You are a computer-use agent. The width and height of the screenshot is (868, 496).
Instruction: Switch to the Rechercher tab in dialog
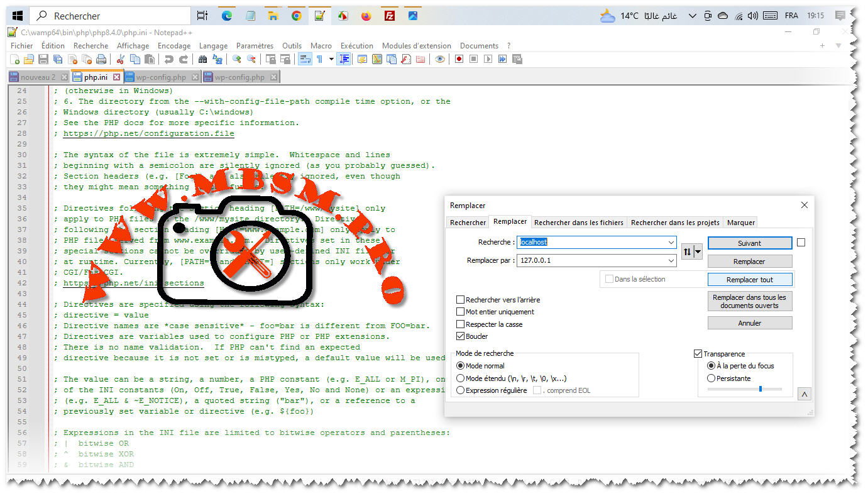[468, 223]
